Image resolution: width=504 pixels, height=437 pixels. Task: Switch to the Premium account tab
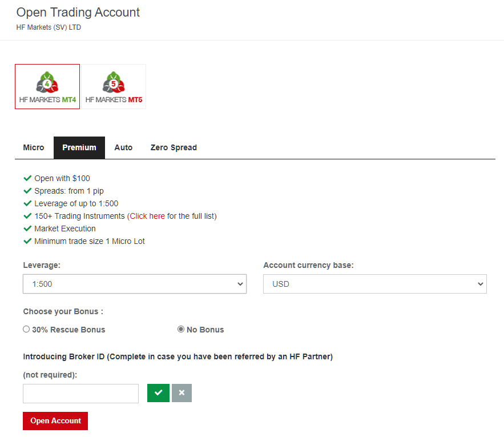79,148
